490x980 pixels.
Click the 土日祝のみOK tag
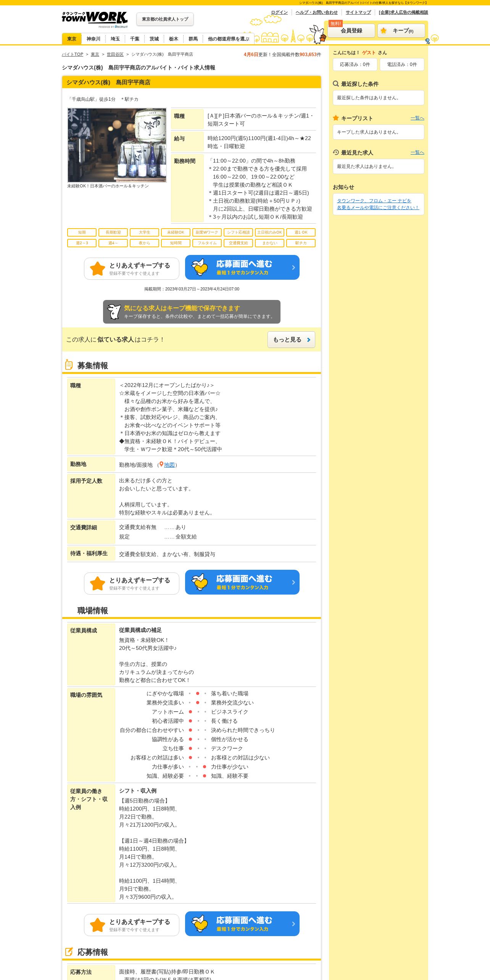[269, 232]
